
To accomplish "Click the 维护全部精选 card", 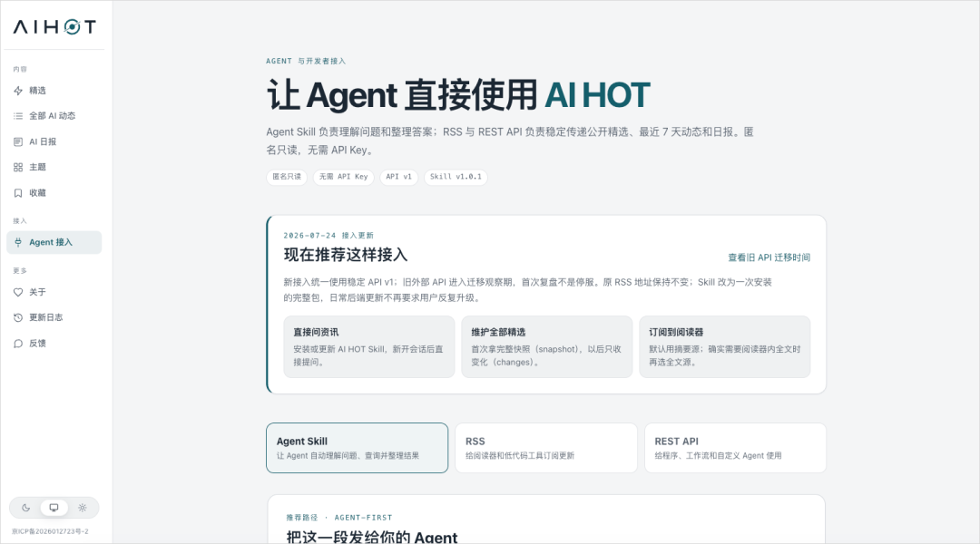I will 547,346.
